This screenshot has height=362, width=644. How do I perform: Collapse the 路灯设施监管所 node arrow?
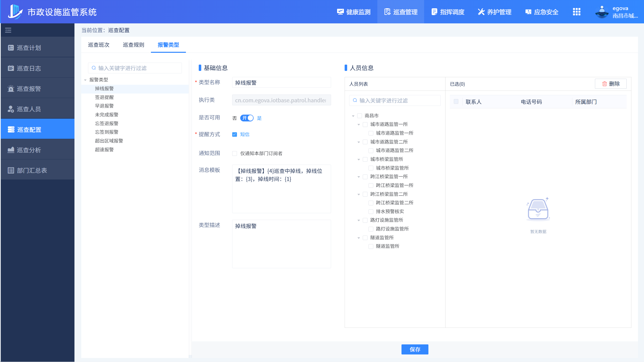point(359,220)
